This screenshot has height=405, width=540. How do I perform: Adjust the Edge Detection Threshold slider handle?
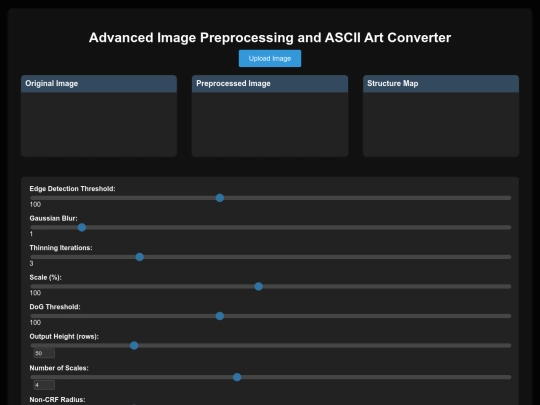point(220,198)
